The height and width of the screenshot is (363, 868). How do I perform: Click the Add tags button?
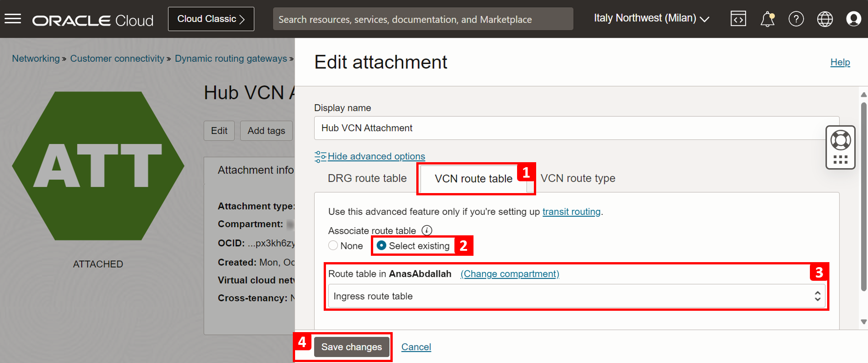(x=266, y=131)
